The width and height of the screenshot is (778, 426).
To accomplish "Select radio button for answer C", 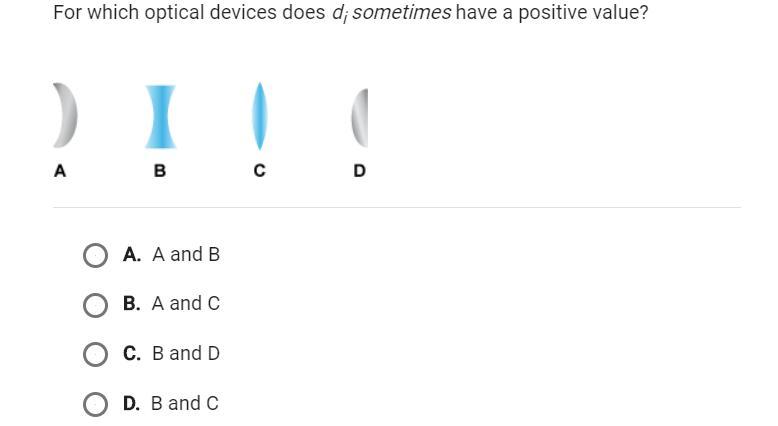I will (x=95, y=354).
